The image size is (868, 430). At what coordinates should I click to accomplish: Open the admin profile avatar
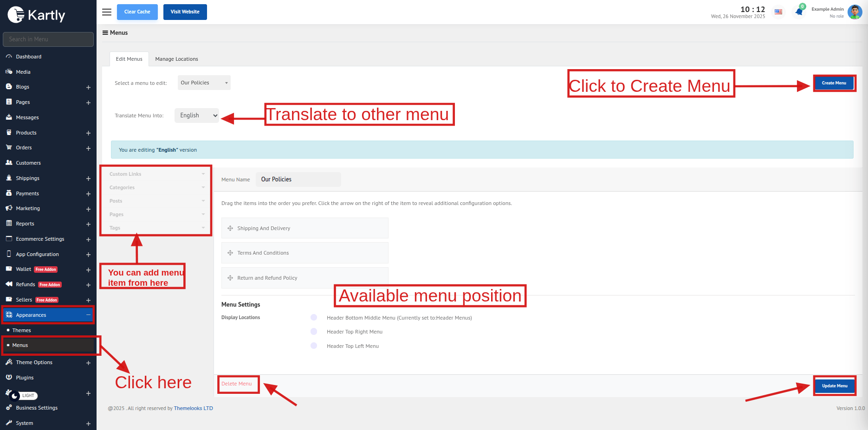coord(855,12)
